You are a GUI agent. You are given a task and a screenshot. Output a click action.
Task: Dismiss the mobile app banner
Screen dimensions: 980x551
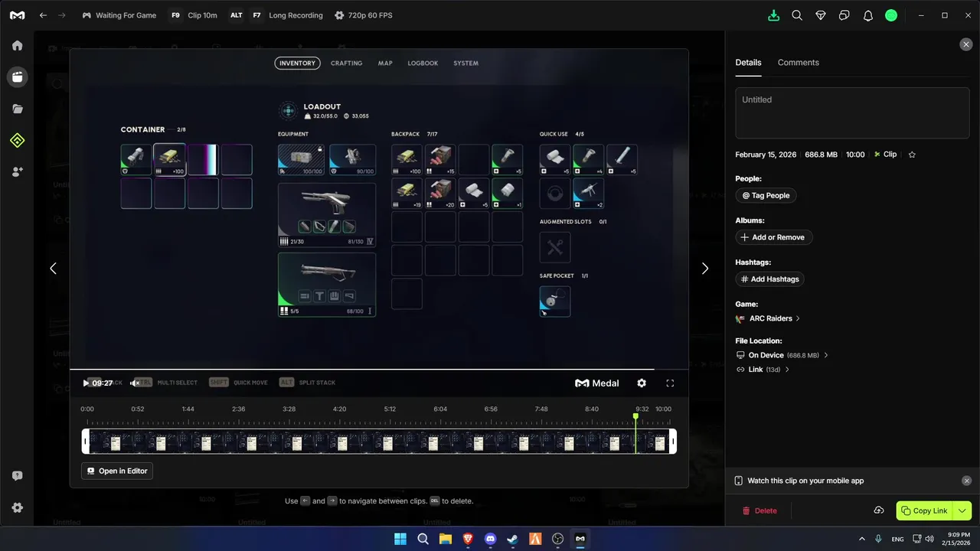point(966,481)
